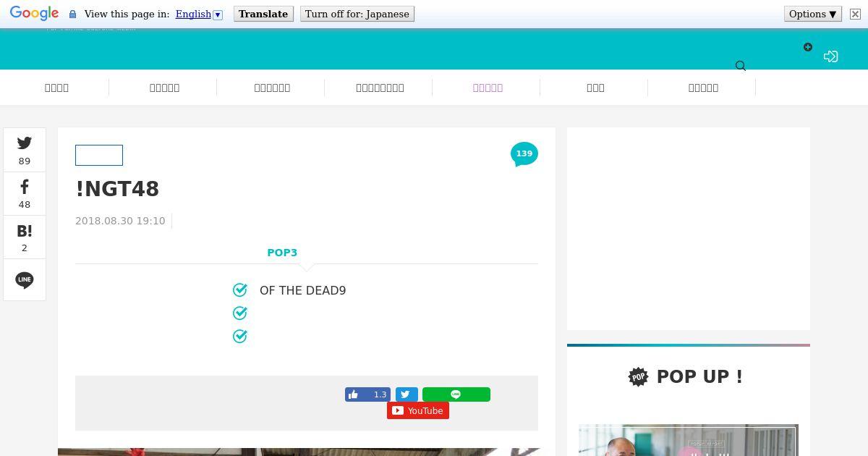This screenshot has width=868, height=456.
Task: Click the Google logo in the translate bar
Action: (x=34, y=14)
